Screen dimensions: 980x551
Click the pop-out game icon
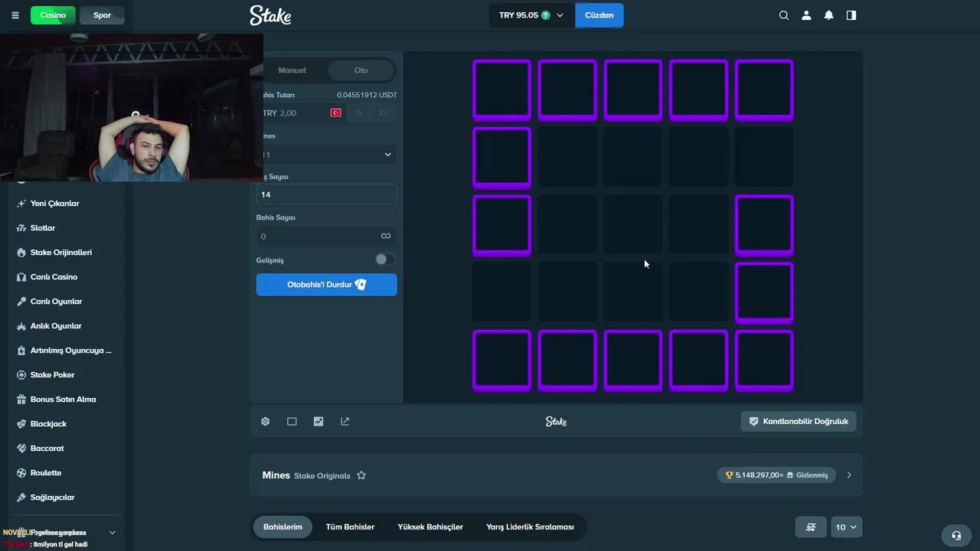345,422
